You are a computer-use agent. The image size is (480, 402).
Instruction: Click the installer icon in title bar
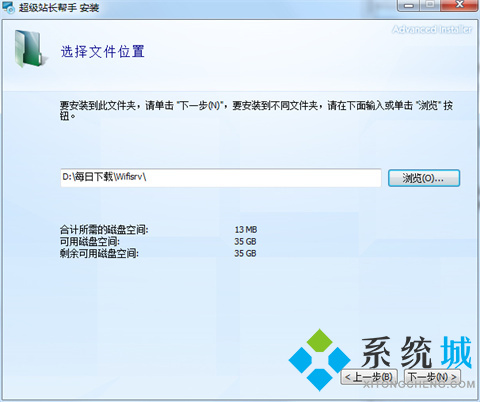[8, 7]
